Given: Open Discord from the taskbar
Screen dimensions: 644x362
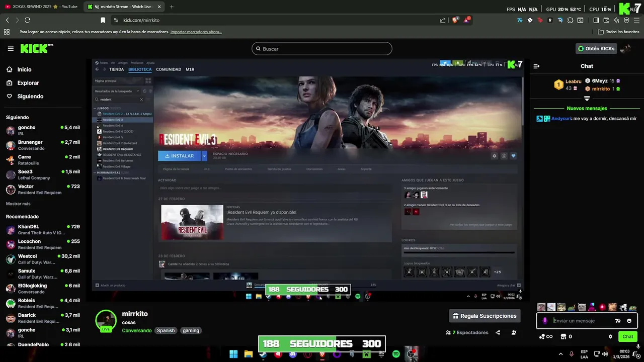Looking at the screenshot, I should coord(293,354).
